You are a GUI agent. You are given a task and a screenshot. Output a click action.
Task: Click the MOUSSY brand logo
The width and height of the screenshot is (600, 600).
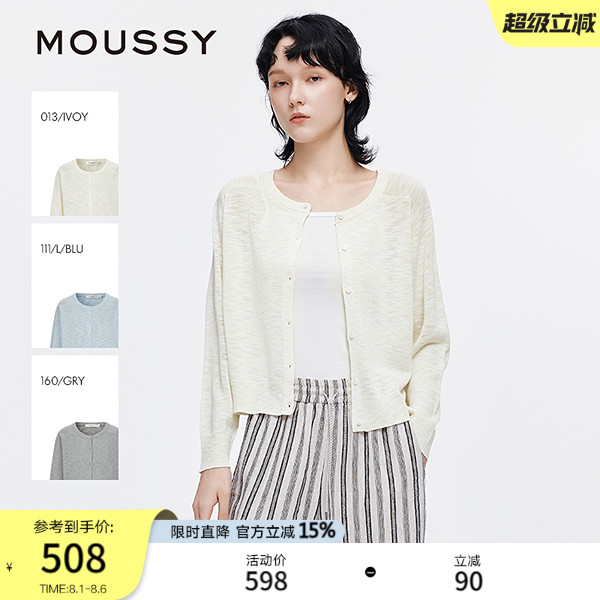126,42
